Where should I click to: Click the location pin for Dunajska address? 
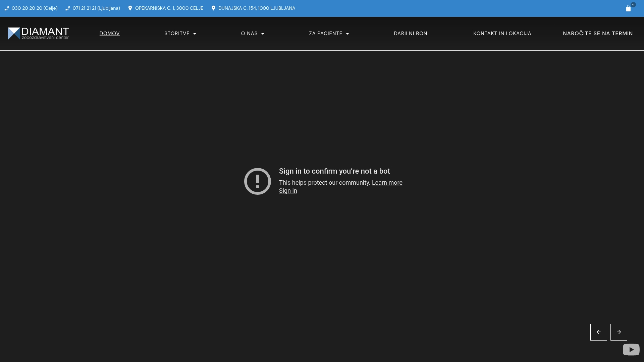(213, 8)
